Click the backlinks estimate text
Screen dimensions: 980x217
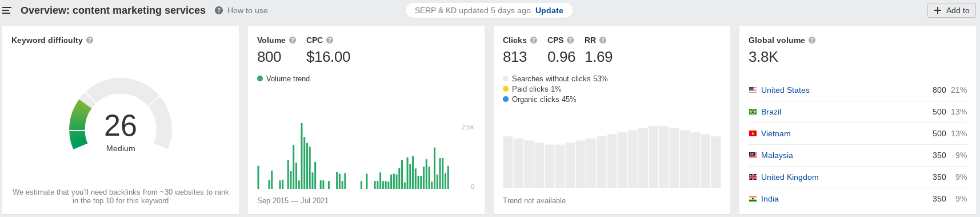click(x=121, y=196)
